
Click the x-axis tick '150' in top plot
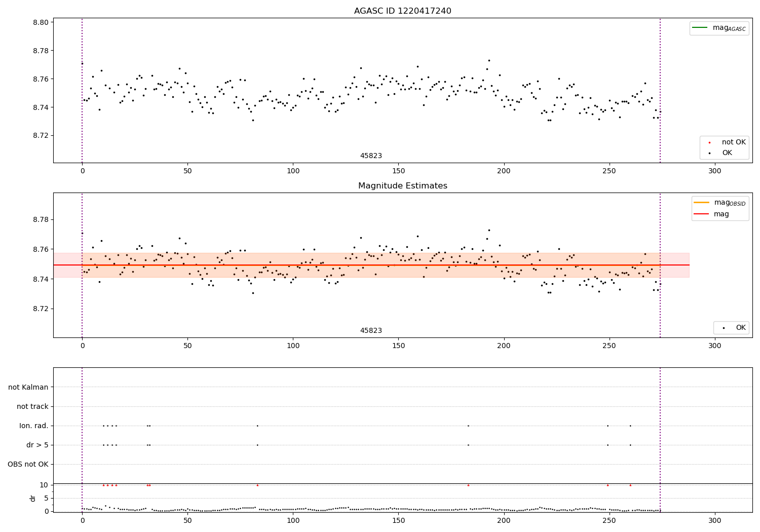point(398,171)
